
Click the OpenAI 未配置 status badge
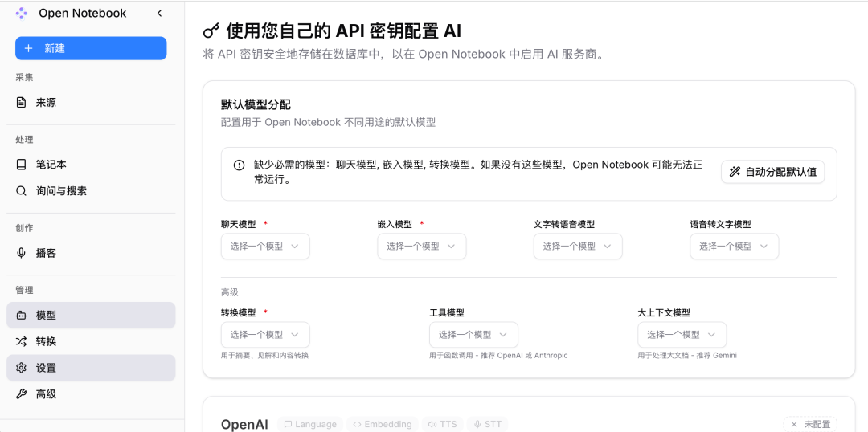[x=810, y=424]
